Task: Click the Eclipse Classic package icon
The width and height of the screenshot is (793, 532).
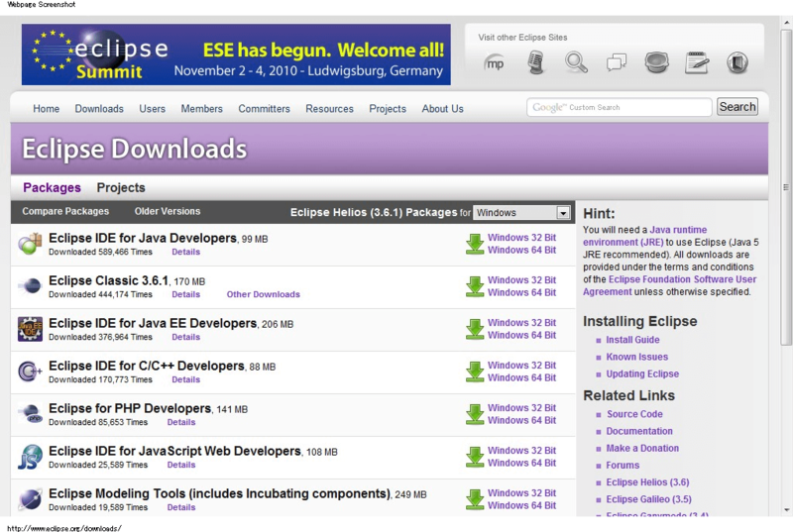Action: (31, 286)
